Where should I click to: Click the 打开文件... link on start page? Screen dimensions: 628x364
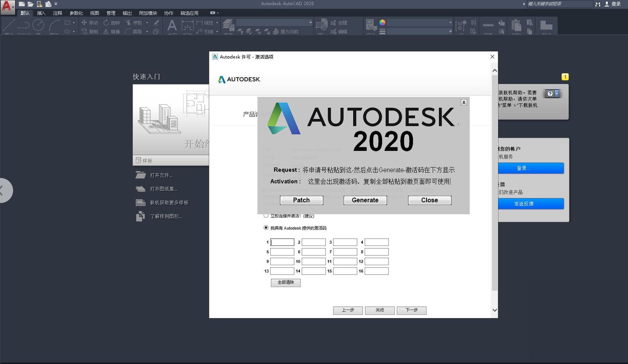(x=161, y=175)
